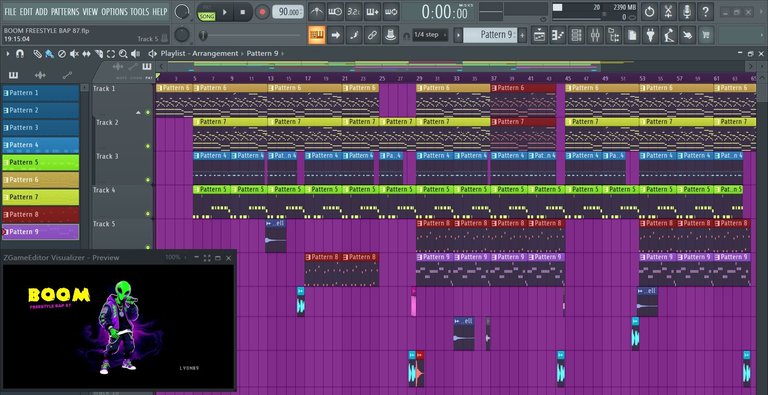Image resolution: width=768 pixels, height=395 pixels.
Task: Click the Stop button
Action: [243, 12]
